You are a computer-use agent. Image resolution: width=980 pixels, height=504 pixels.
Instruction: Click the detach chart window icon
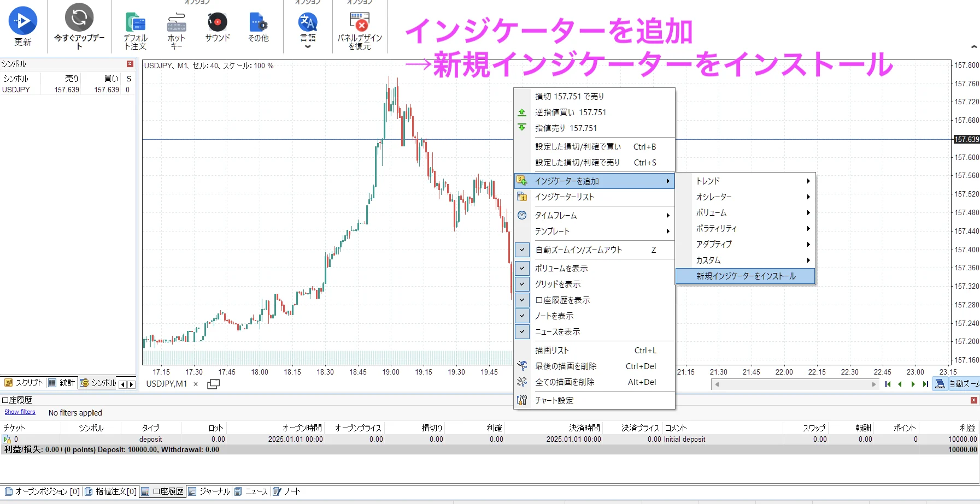(214, 384)
